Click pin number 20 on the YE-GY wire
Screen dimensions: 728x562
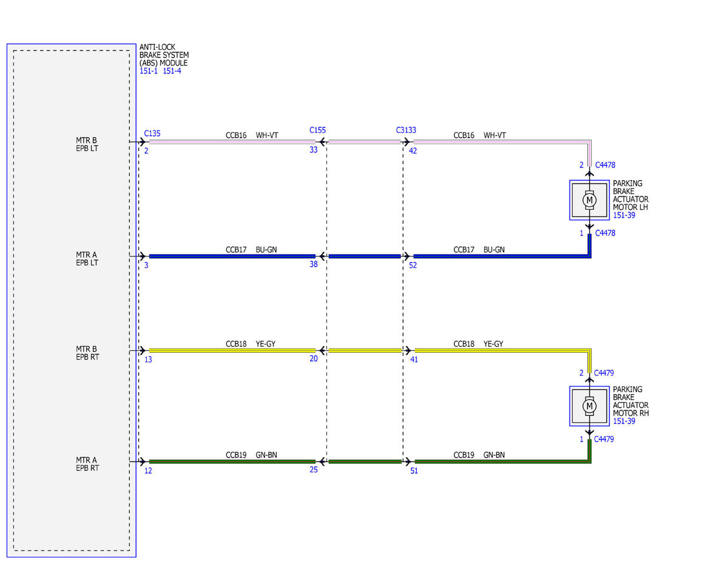click(x=314, y=359)
